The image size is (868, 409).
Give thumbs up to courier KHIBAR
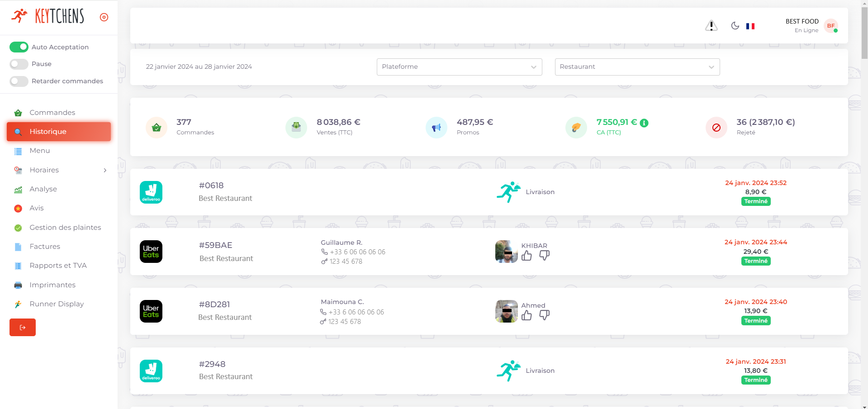pos(526,256)
